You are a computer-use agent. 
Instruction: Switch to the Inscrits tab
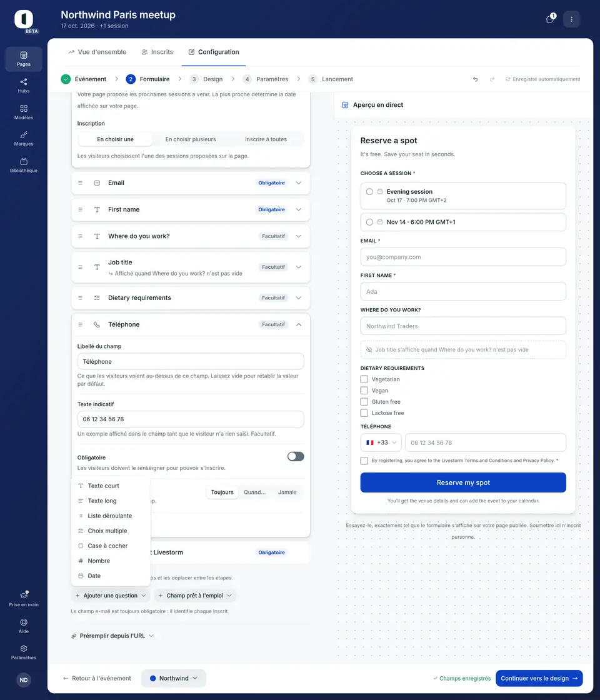click(x=157, y=52)
